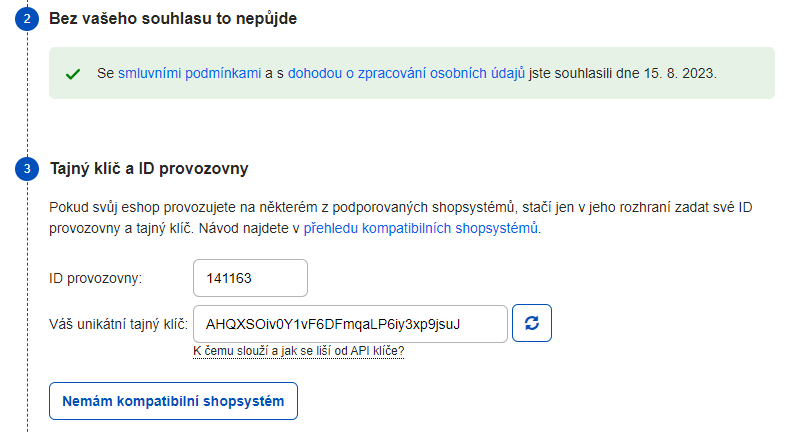Click the consent date 15. 8. 2023 text
Viewport: 797px width, 433px height.
(x=680, y=73)
